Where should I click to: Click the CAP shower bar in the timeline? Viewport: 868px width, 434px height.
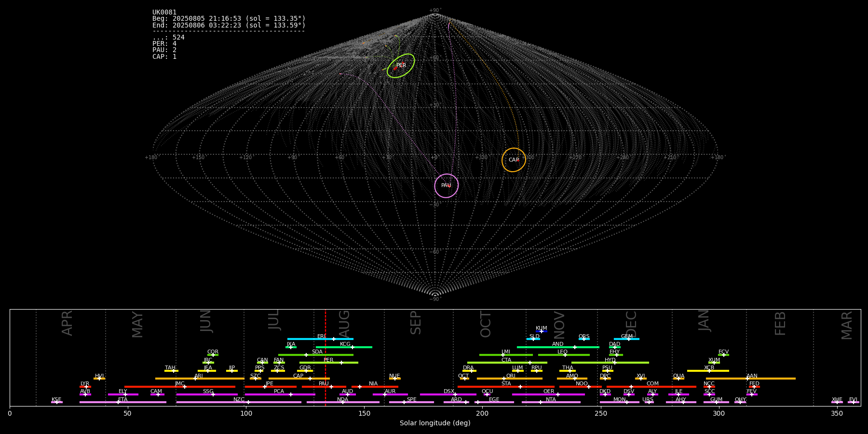pos(299,379)
